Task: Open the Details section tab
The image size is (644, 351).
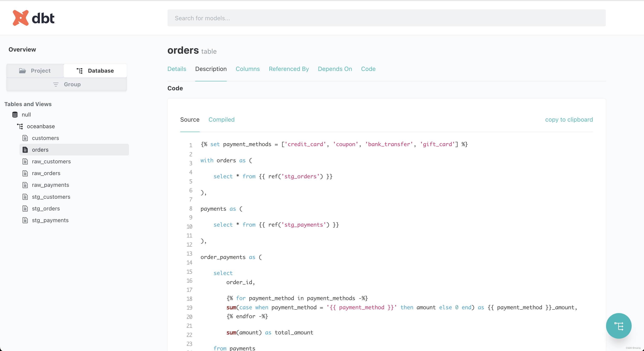Action: pos(177,69)
